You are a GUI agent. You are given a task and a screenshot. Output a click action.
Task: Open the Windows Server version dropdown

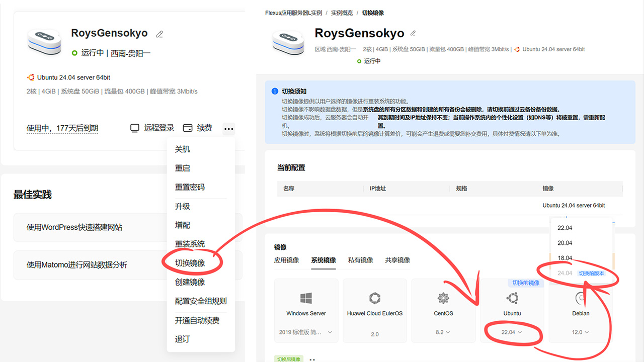pyautogui.click(x=306, y=332)
